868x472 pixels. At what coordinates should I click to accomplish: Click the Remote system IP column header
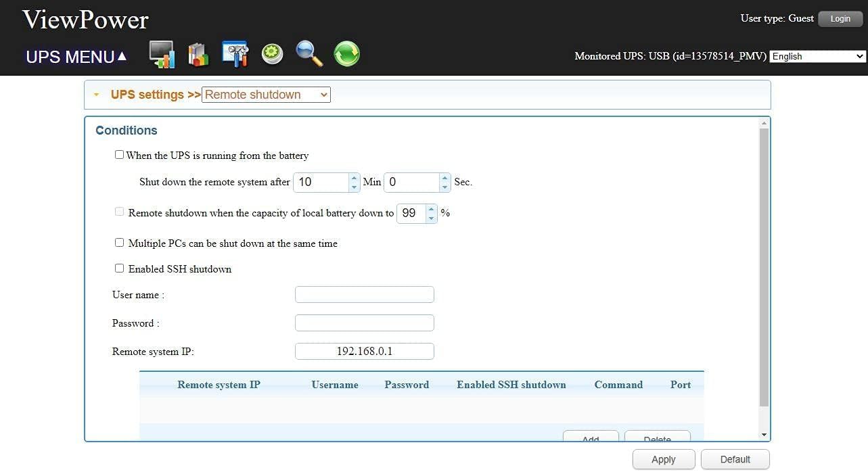click(x=219, y=385)
